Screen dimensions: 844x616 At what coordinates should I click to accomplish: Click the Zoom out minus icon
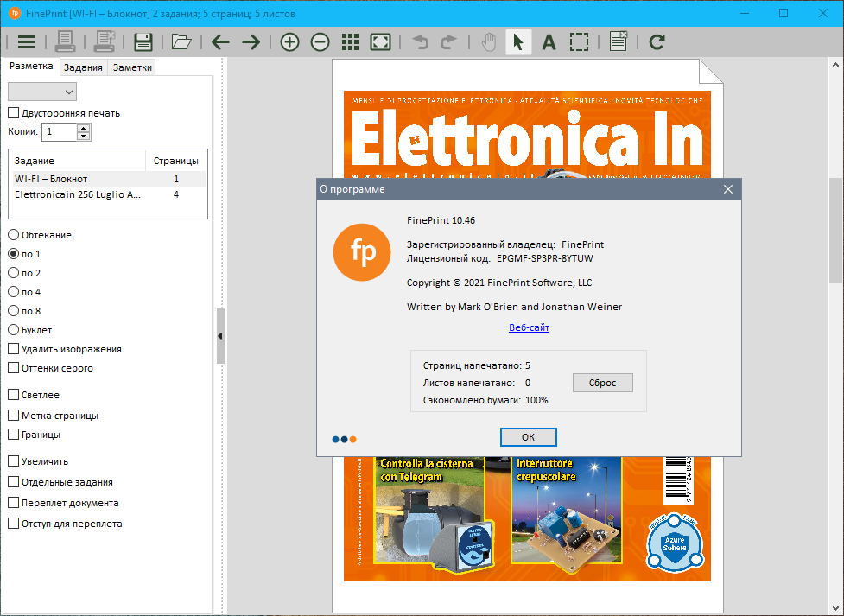(320, 41)
